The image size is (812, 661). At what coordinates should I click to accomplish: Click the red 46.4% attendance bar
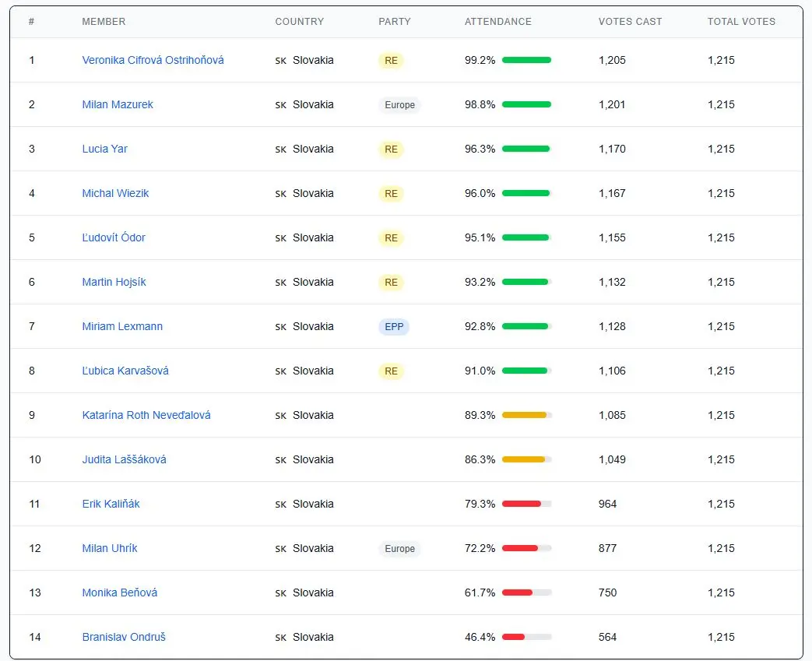click(x=526, y=637)
